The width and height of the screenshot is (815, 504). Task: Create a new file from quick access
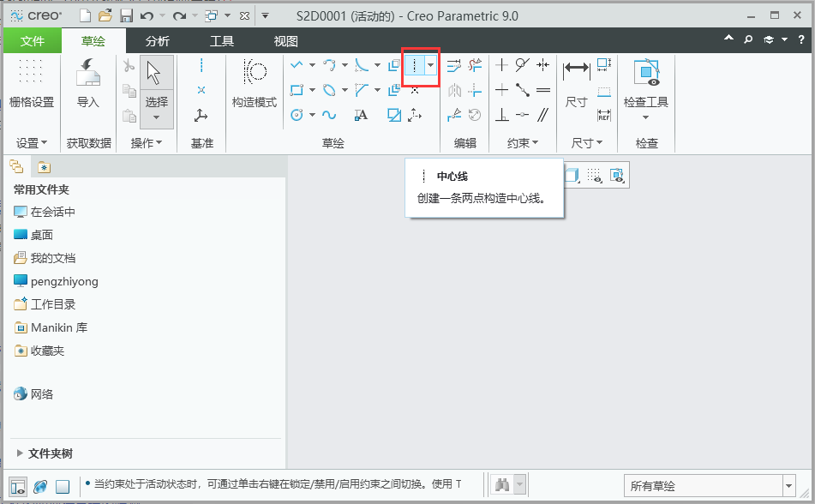[x=85, y=16]
